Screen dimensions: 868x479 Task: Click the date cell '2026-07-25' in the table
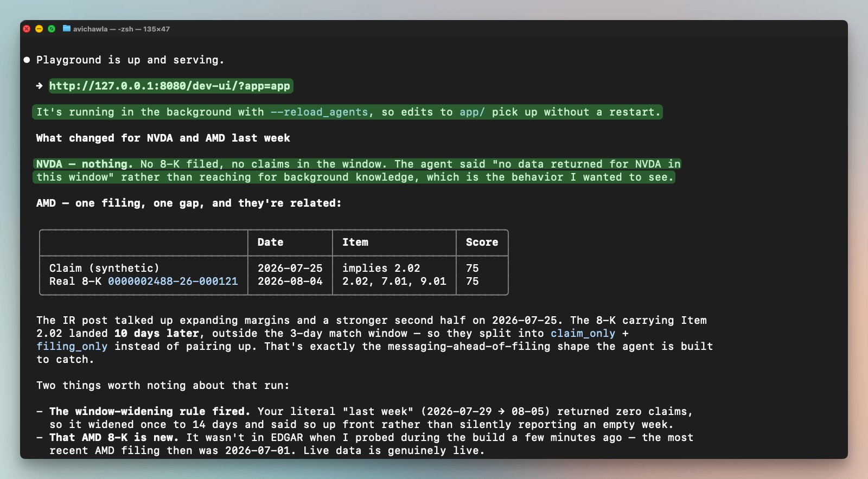tap(290, 268)
